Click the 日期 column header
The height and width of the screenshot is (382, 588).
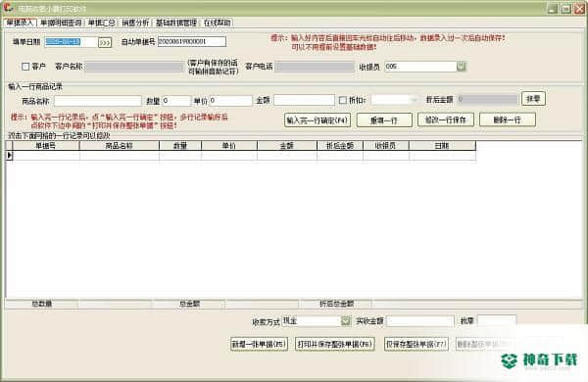coord(442,145)
